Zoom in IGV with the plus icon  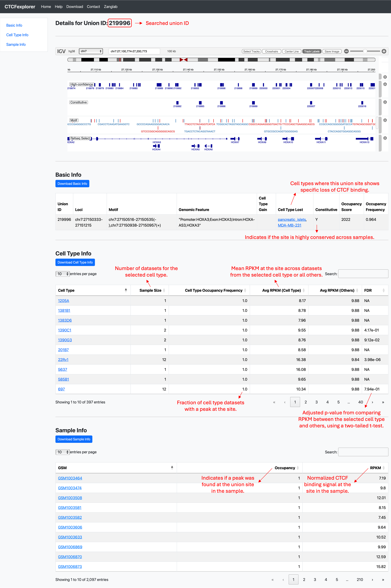click(384, 51)
